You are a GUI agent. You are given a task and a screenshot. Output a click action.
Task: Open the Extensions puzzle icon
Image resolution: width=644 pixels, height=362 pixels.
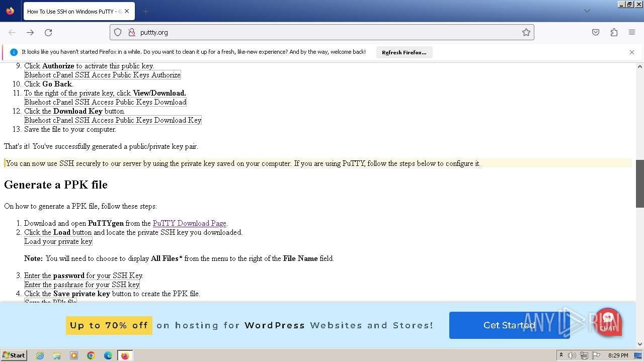pyautogui.click(x=614, y=32)
